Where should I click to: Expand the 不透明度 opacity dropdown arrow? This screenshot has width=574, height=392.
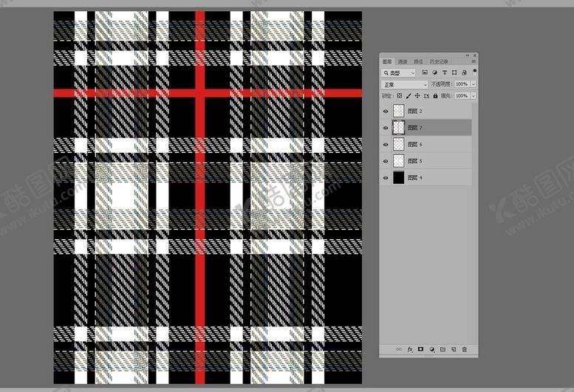[x=473, y=85]
